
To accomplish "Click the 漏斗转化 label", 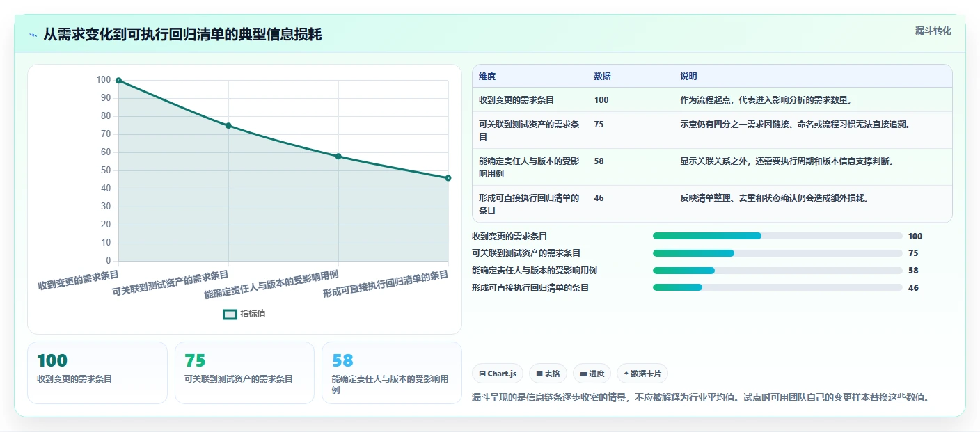I will [933, 31].
